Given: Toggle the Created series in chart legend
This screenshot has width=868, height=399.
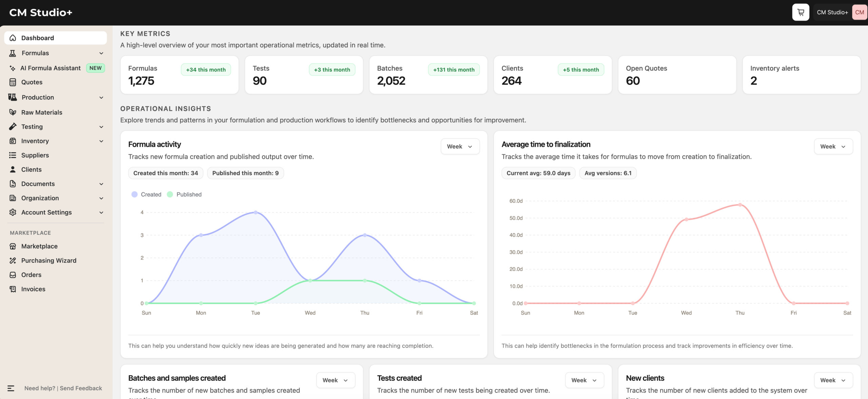Looking at the screenshot, I should (146, 194).
